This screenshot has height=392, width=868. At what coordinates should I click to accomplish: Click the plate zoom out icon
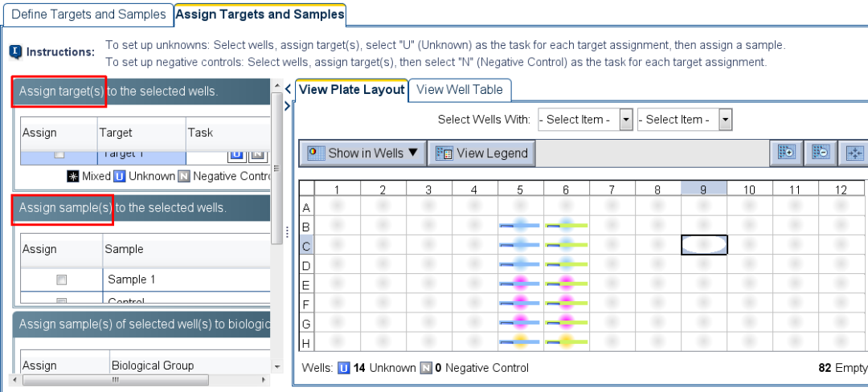point(821,153)
